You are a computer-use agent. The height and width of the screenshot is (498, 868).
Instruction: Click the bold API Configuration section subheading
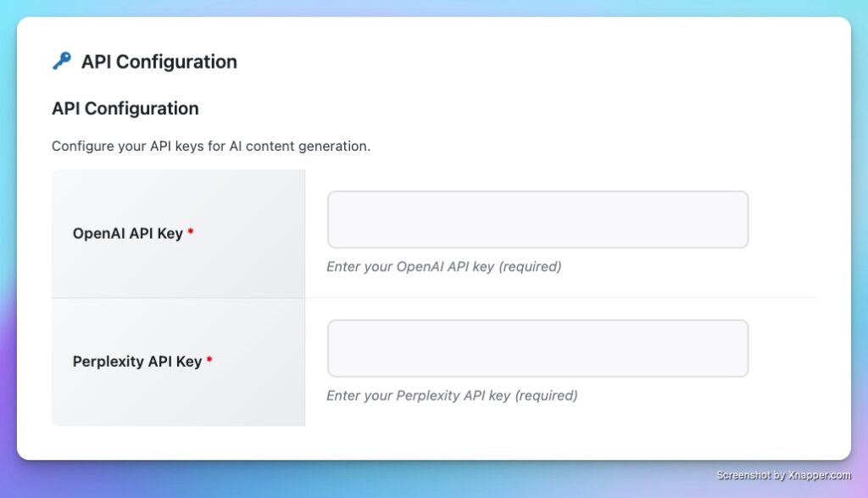pos(125,108)
